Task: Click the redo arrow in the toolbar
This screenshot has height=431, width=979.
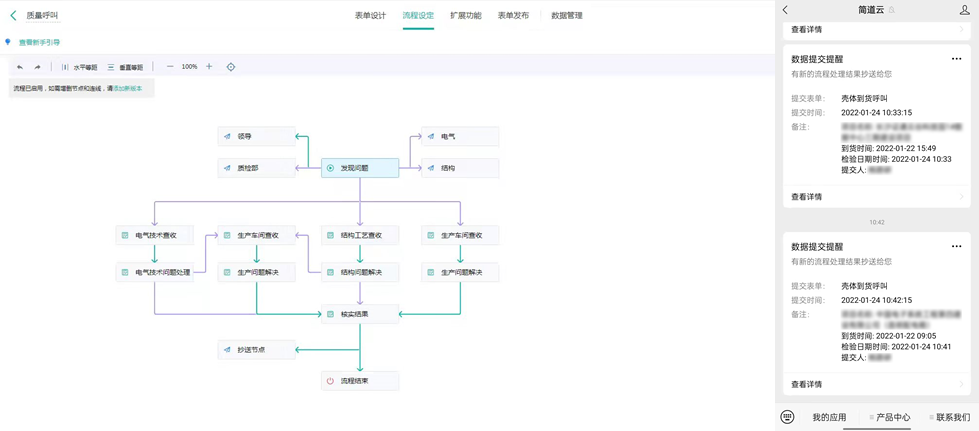Action: pyautogui.click(x=38, y=67)
